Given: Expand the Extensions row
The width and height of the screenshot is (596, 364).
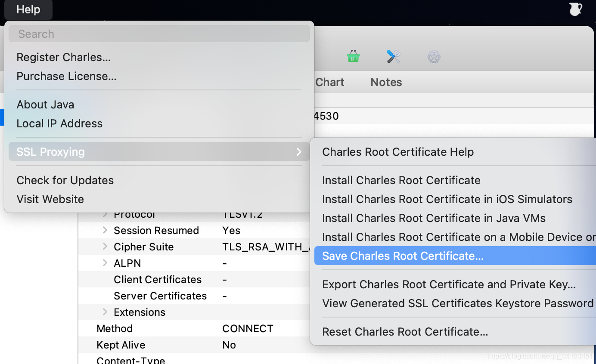Looking at the screenshot, I should [x=105, y=312].
